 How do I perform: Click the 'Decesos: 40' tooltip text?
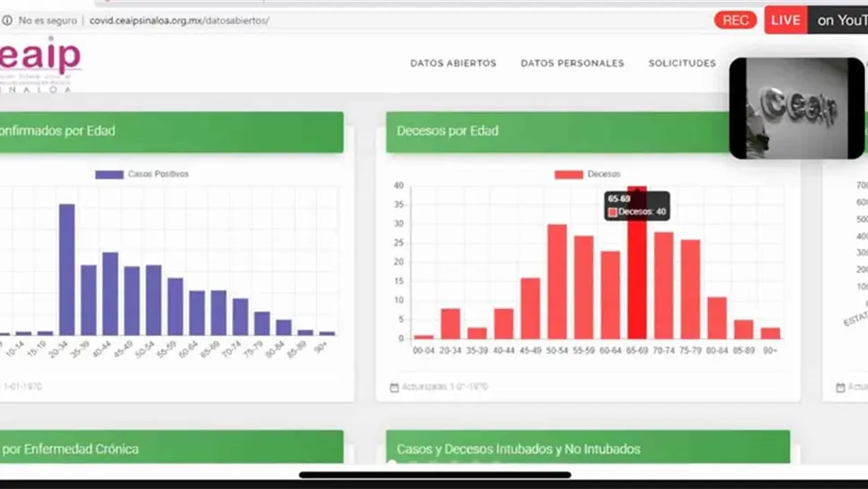pos(642,211)
